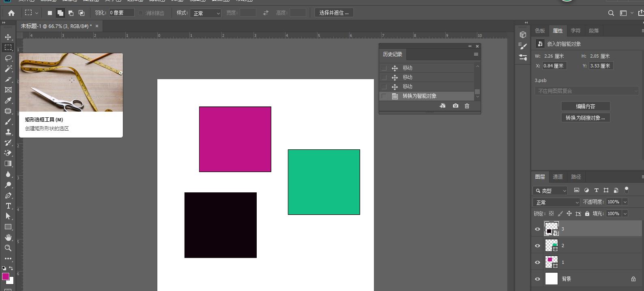Click the magenta foreground color swatch

pos(5,276)
